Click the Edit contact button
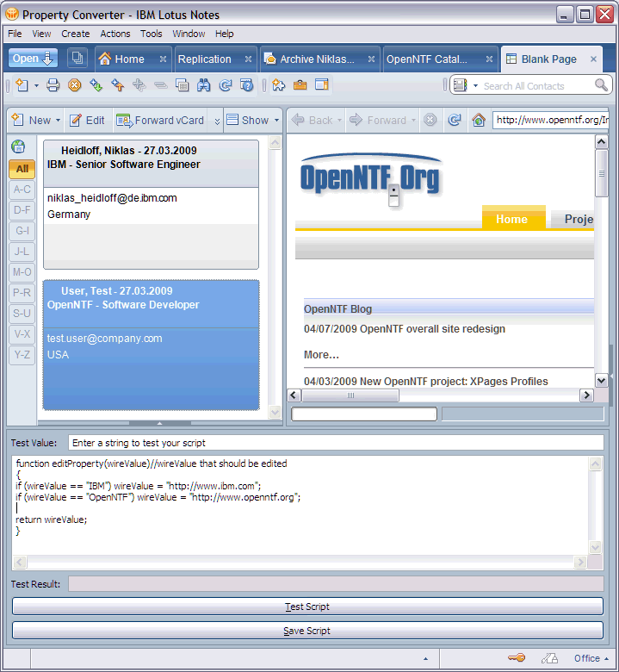Screen dimensions: 619x672 point(88,121)
